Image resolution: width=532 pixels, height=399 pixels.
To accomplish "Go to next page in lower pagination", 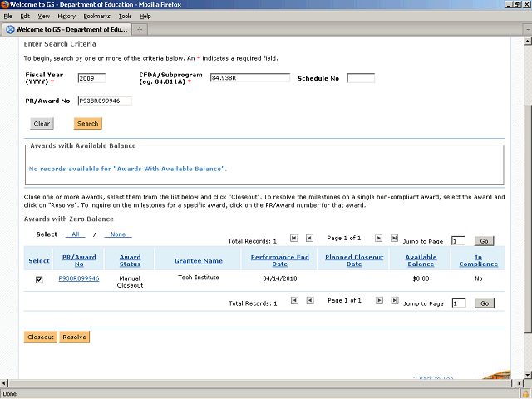I will [379, 300].
